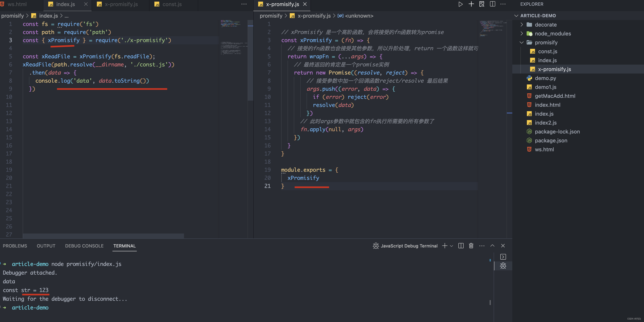Add a new terminal with plus icon
The width and height of the screenshot is (644, 322).
coord(445,246)
